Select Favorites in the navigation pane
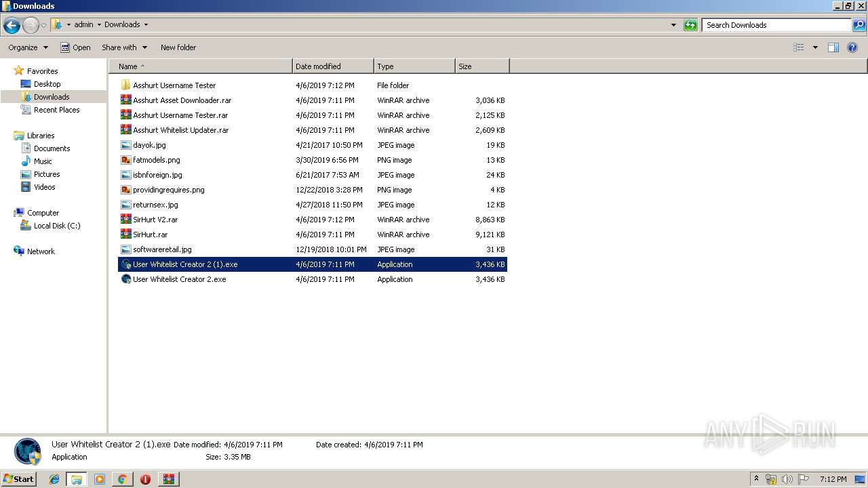Viewport: 868px width, 488px height. [x=42, y=71]
